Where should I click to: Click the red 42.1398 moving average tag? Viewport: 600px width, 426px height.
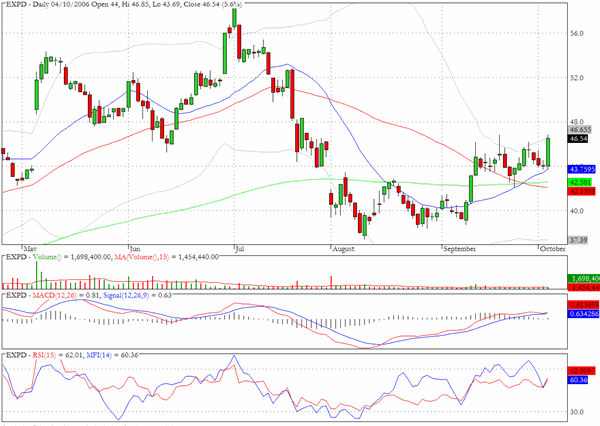click(582, 191)
